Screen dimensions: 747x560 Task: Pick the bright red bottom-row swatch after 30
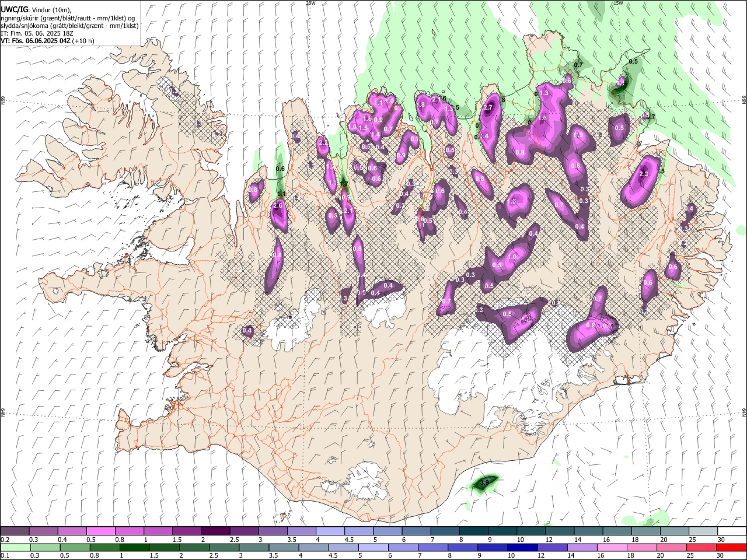731,548
